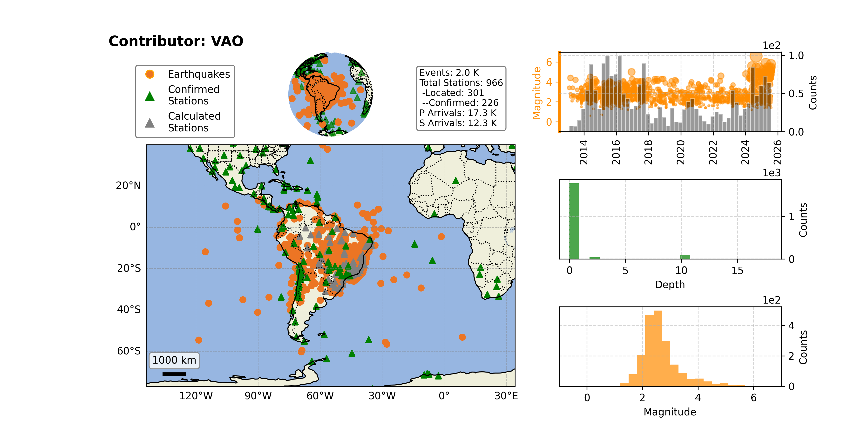Click the 'Depth' x-axis label

point(670,285)
